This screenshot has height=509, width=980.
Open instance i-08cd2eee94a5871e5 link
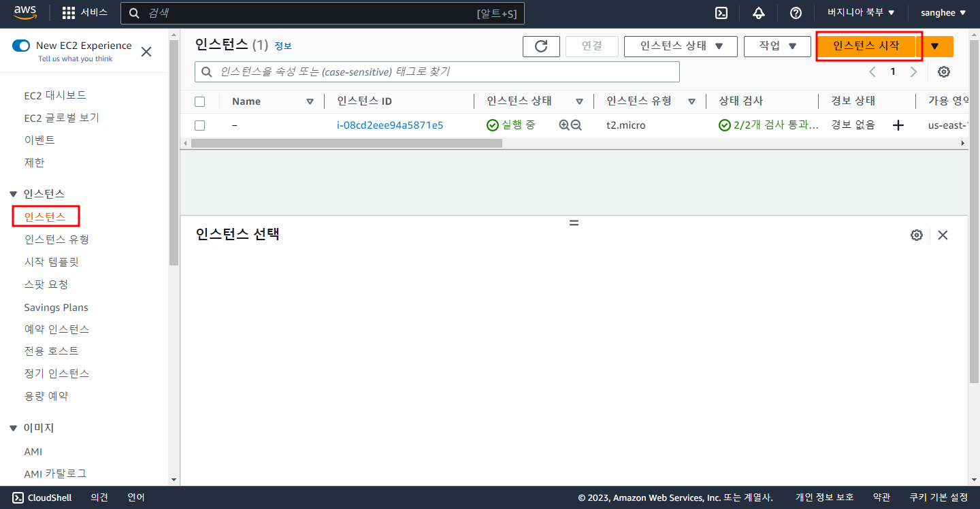(x=390, y=125)
